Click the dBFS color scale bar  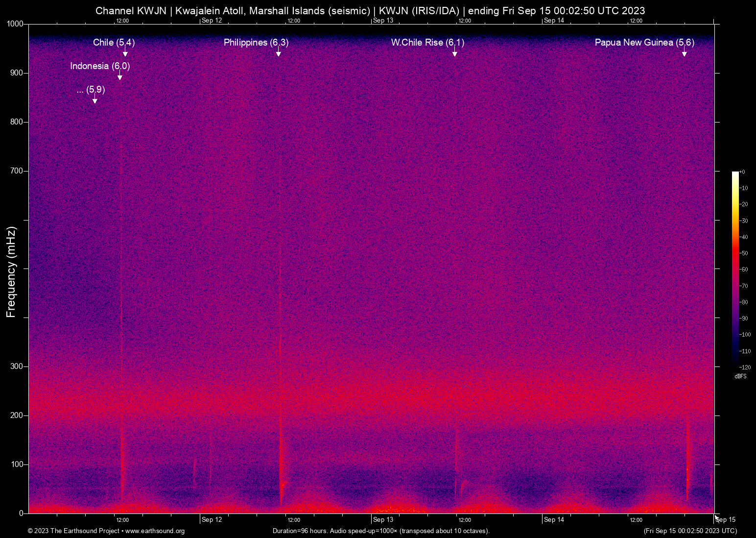coord(735,269)
